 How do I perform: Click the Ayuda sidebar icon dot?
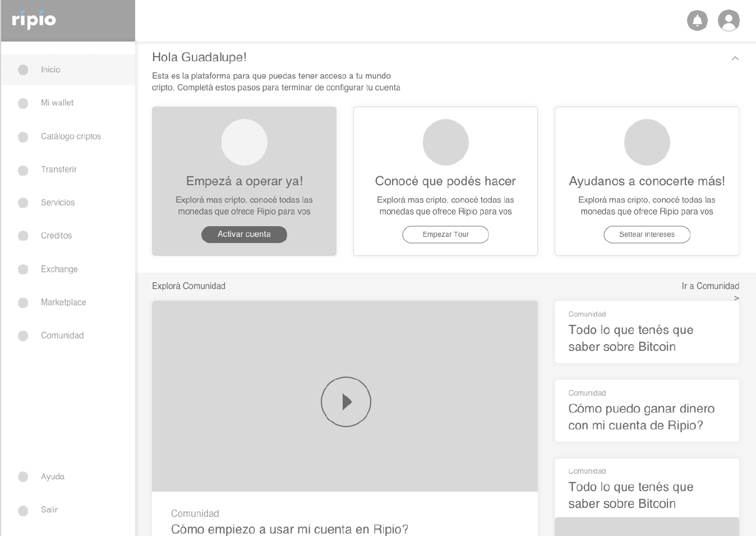pos(23,477)
